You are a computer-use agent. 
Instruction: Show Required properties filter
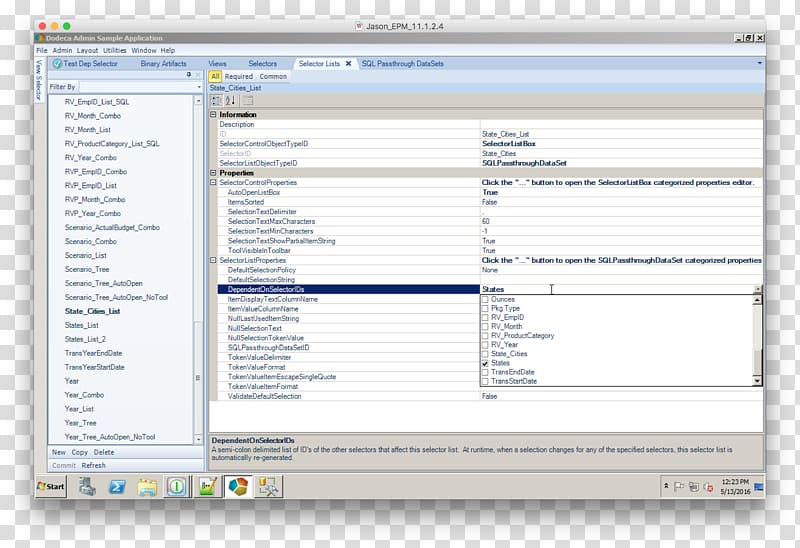(239, 77)
